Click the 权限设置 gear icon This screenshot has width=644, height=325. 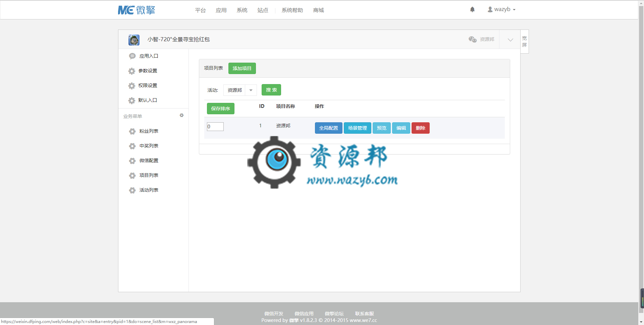[132, 86]
